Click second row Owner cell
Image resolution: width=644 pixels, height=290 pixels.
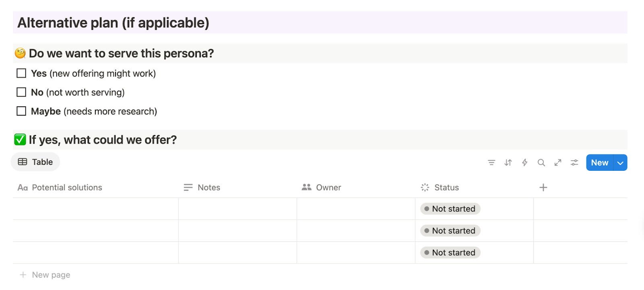356,231
